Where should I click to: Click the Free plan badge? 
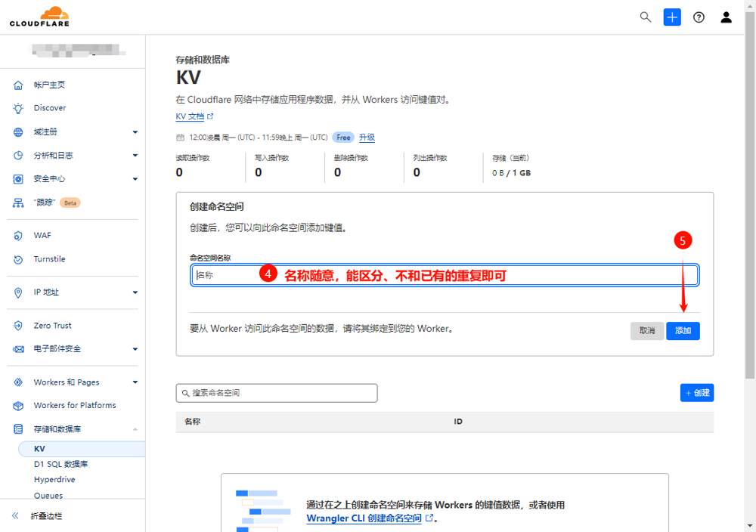coord(343,138)
